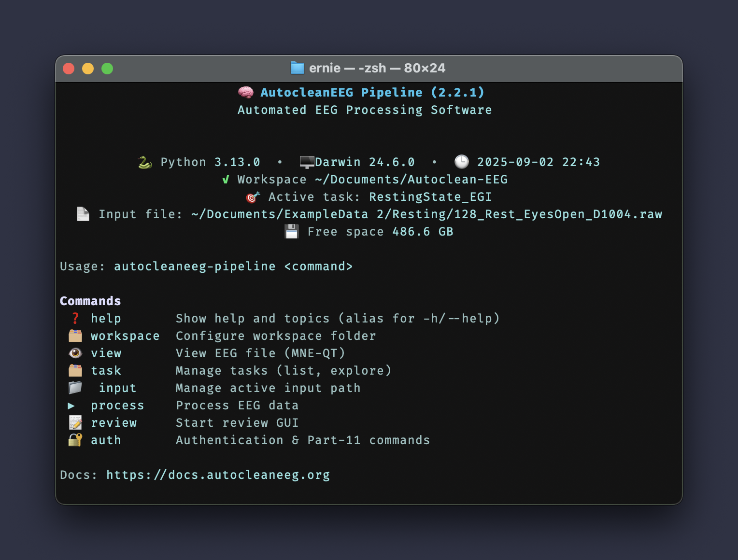Click the clock icon beside the date
738x560 pixels.
pos(462,162)
